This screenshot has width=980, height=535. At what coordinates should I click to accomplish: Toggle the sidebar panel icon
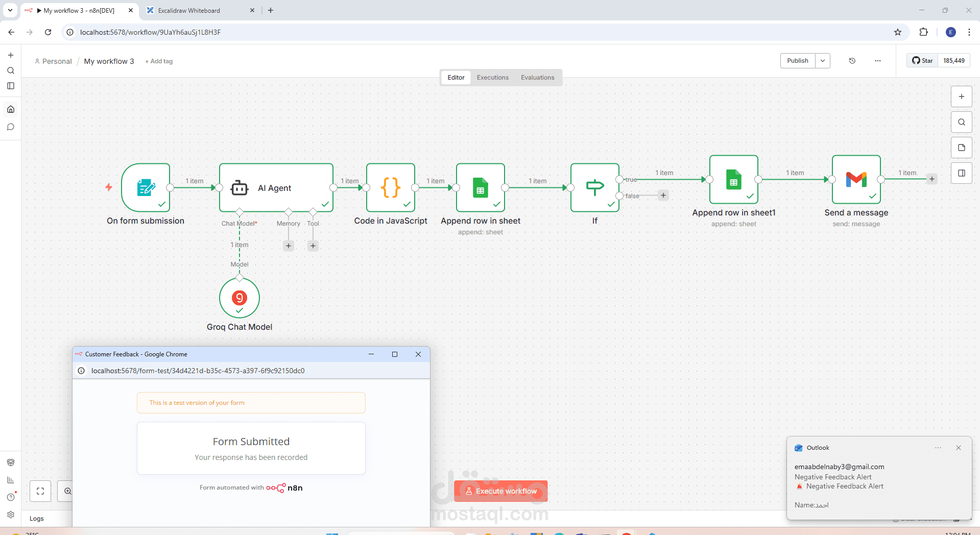(11, 86)
